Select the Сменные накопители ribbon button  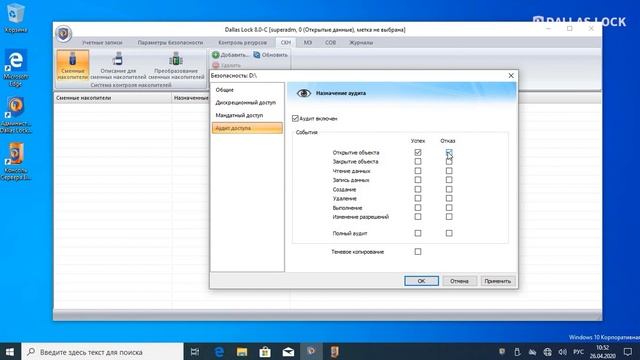(73, 65)
